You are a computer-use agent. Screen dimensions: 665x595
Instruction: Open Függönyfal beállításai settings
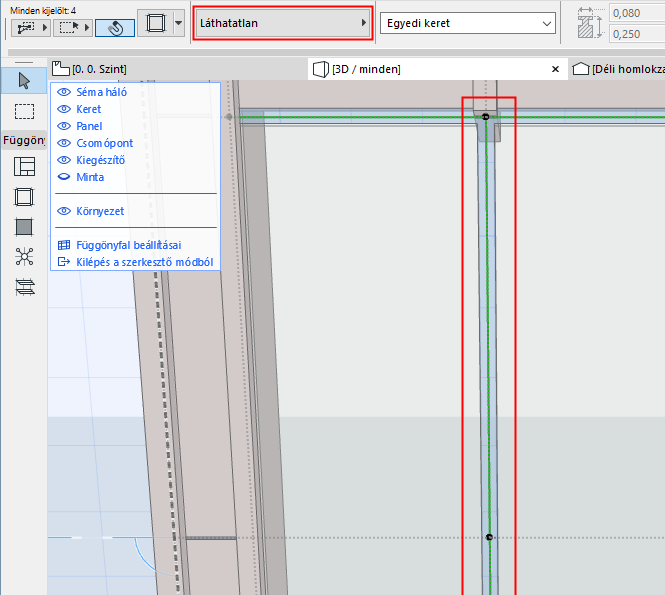pyautogui.click(x=128, y=245)
